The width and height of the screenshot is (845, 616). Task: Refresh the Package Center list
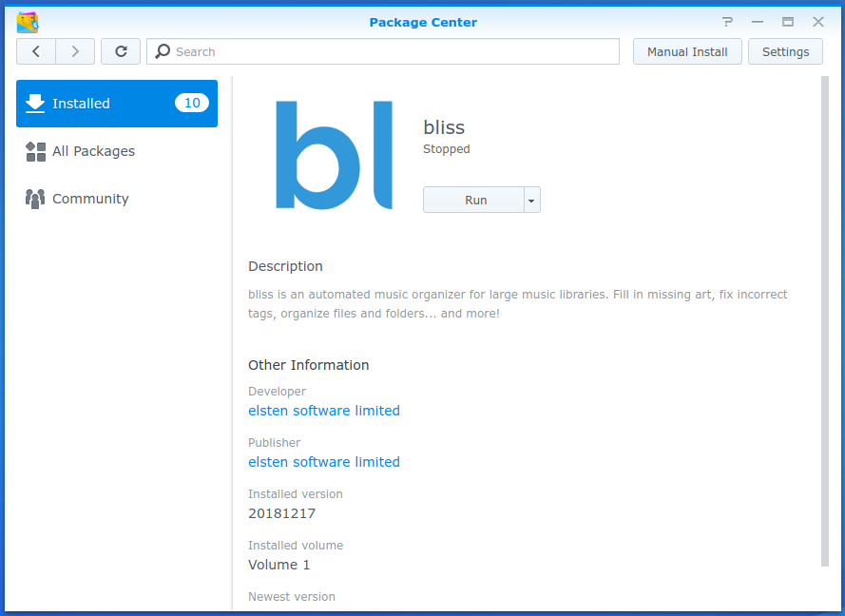coord(121,51)
